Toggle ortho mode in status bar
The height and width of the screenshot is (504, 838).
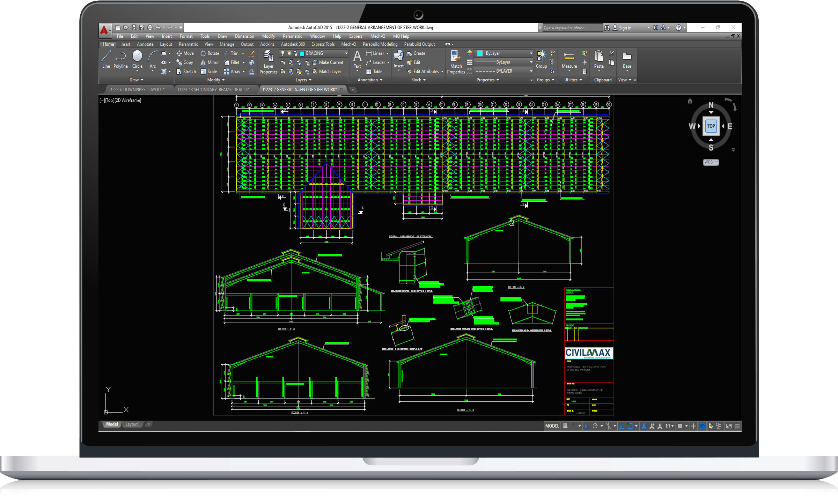pyautogui.click(x=587, y=426)
